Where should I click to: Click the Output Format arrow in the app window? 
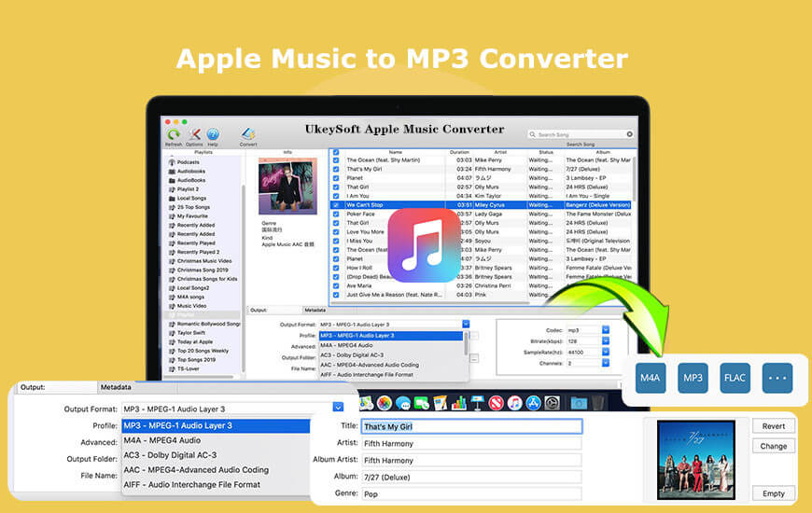tap(466, 324)
